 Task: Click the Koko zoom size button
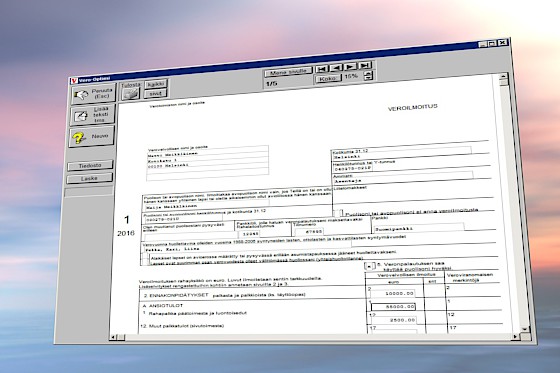coord(328,79)
